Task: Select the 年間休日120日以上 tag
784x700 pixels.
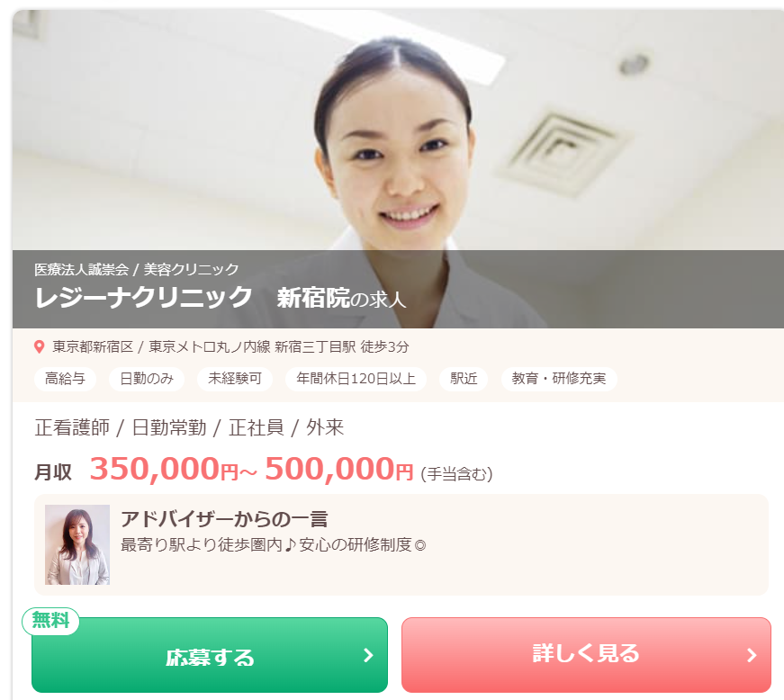Action: (x=356, y=379)
